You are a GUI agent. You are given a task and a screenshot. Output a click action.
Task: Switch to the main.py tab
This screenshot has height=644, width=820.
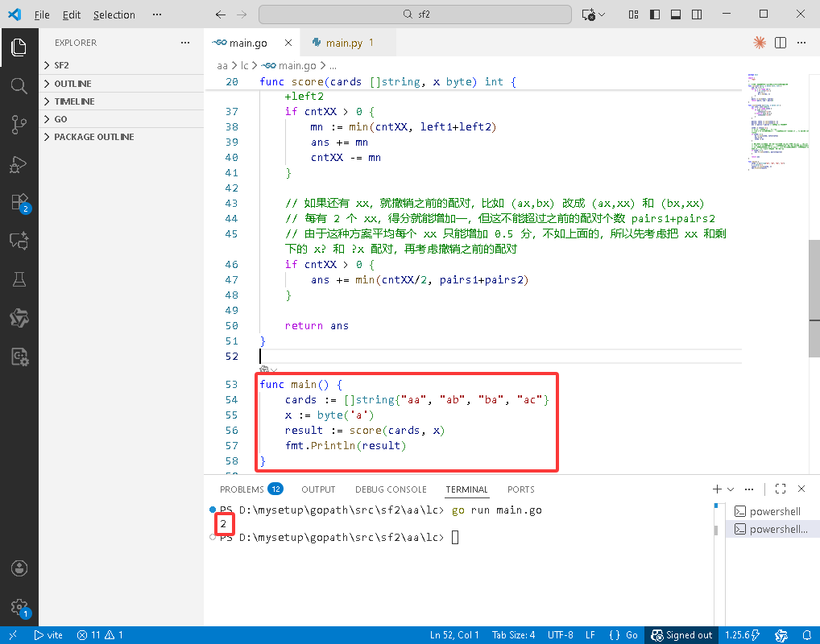coord(348,43)
